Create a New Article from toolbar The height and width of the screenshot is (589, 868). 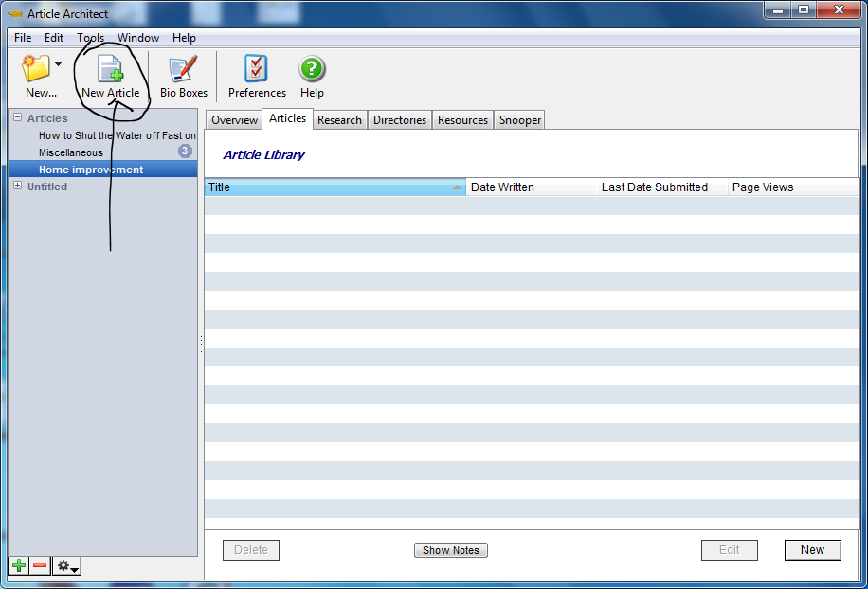coord(110,77)
